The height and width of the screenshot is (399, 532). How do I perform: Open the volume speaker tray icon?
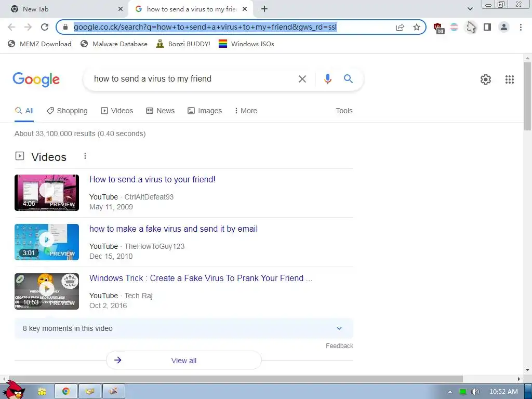[475, 392]
